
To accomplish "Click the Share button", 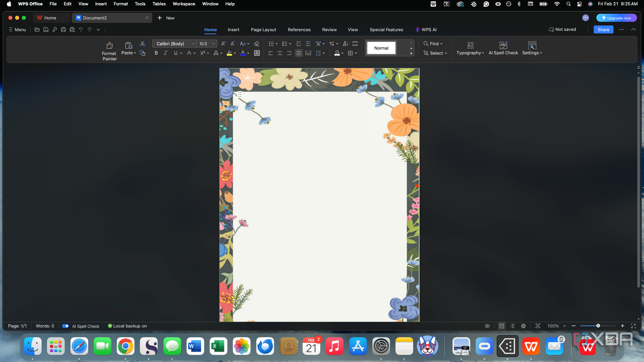I will 603,29.
